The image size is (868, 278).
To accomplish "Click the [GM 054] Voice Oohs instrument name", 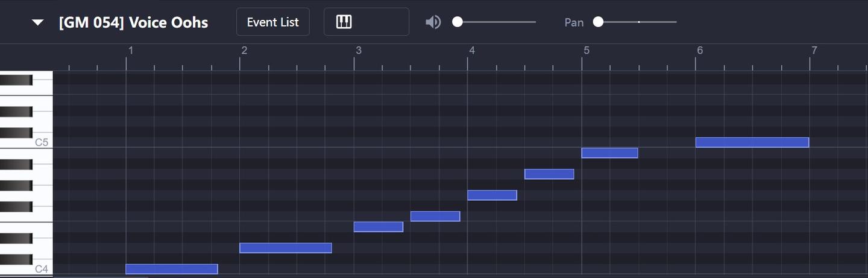I will point(133,22).
